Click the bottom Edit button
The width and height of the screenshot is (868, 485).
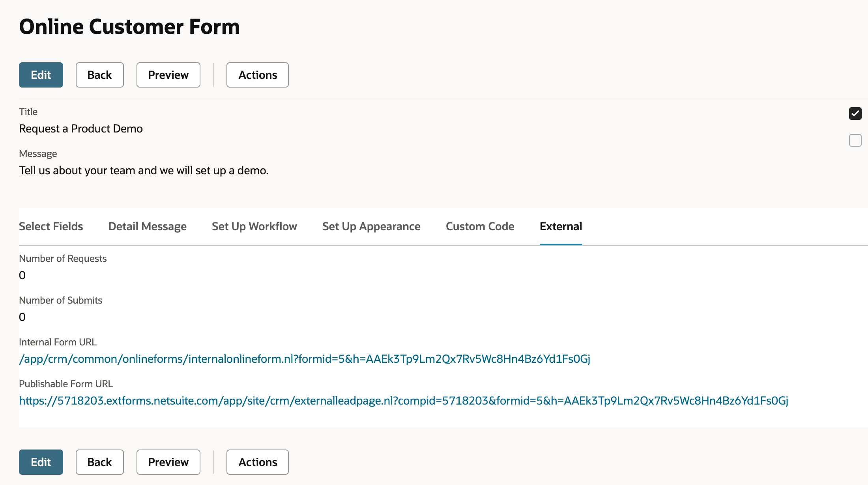(41, 462)
